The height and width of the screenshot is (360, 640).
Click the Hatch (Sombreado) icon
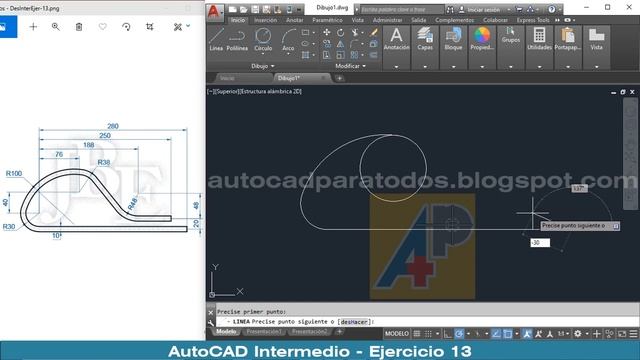pyautogui.click(x=305, y=55)
